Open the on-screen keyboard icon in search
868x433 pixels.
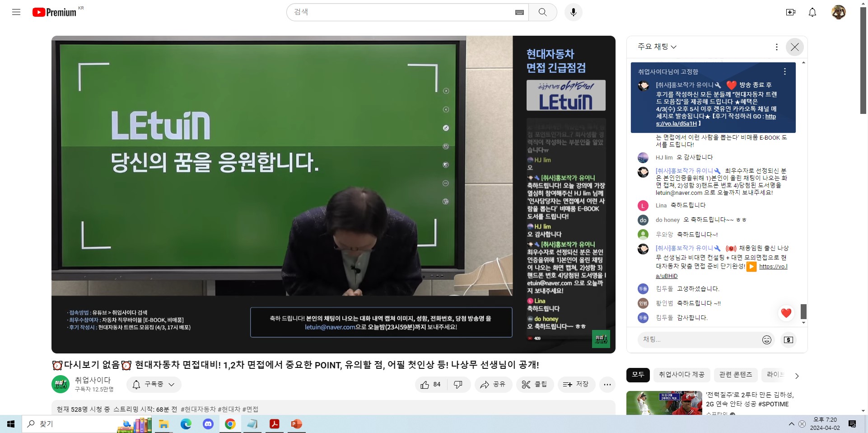click(519, 12)
